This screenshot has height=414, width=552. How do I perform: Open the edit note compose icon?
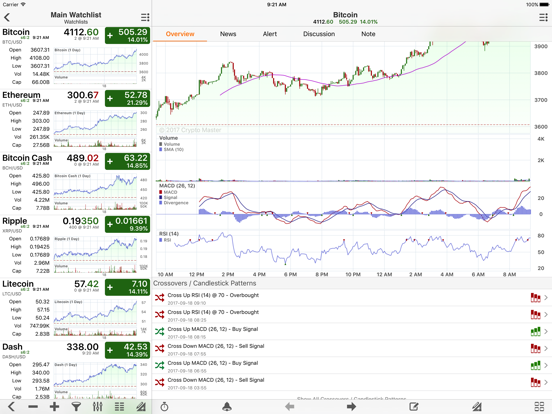(x=414, y=407)
